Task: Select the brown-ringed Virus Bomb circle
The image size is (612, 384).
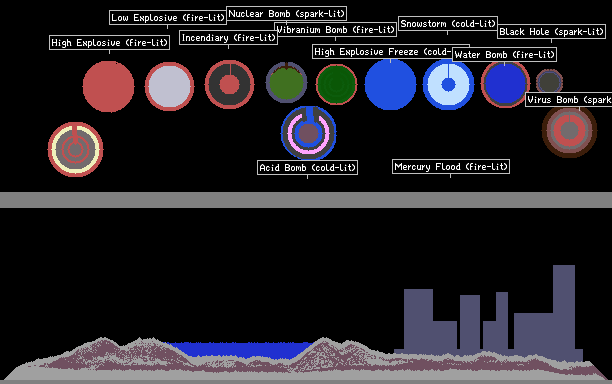Action: 569,131
